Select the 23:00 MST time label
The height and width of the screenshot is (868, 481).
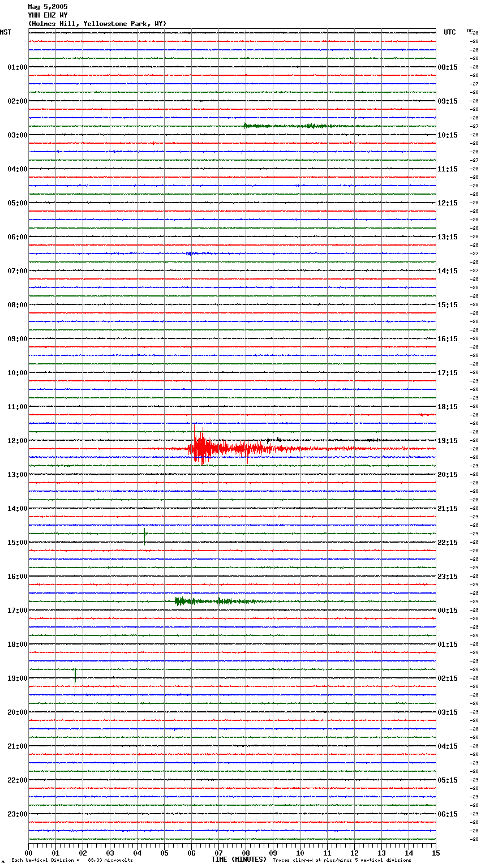tap(18, 814)
